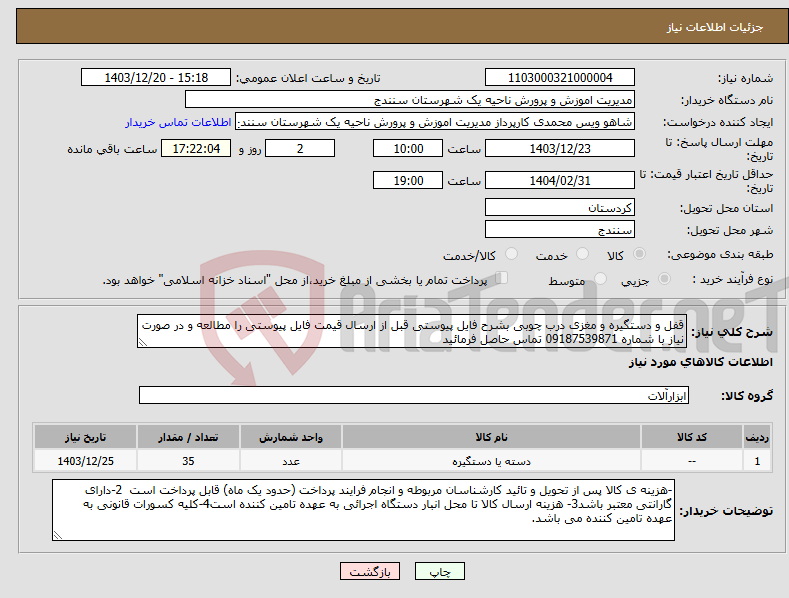Image resolution: width=789 pixels, height=598 pixels.
Task: Click the delivery city field سنندج
Action: click(560, 230)
